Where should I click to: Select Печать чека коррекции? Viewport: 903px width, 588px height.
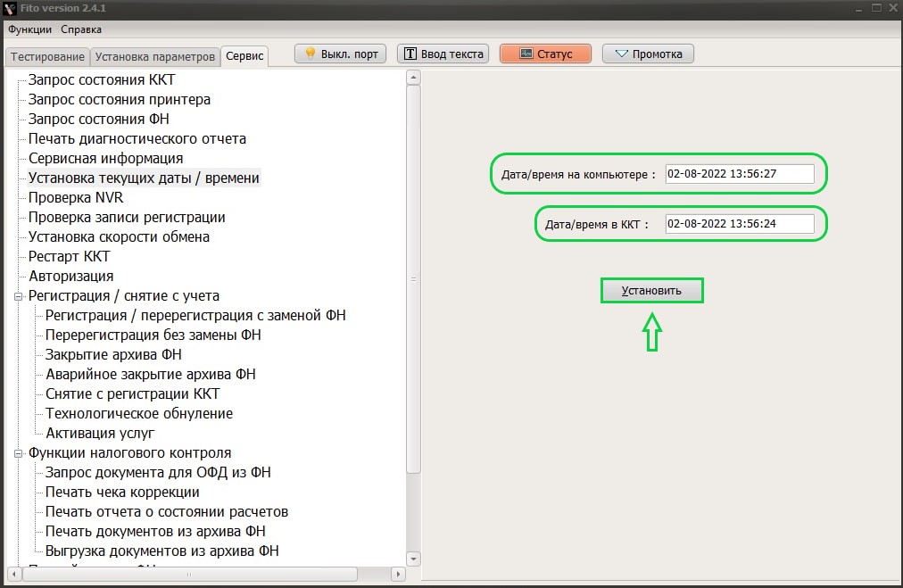click(x=122, y=492)
